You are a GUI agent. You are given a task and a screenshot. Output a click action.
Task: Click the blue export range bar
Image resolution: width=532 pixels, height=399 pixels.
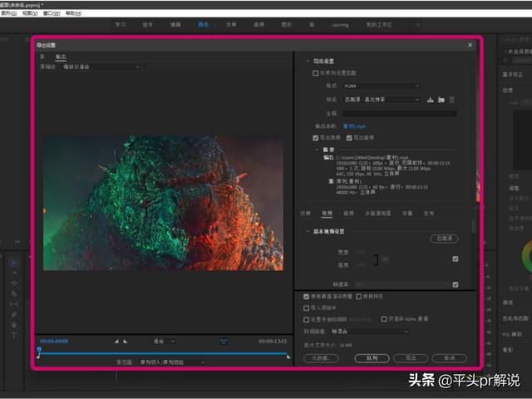(163, 353)
